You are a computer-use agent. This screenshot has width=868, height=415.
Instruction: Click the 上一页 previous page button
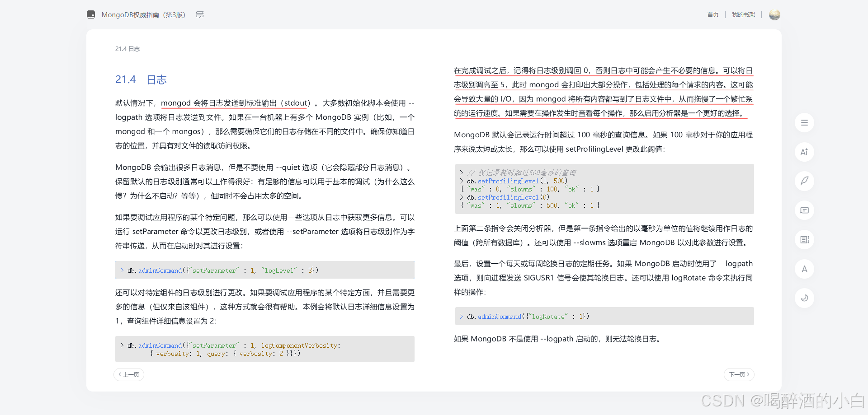pos(129,374)
